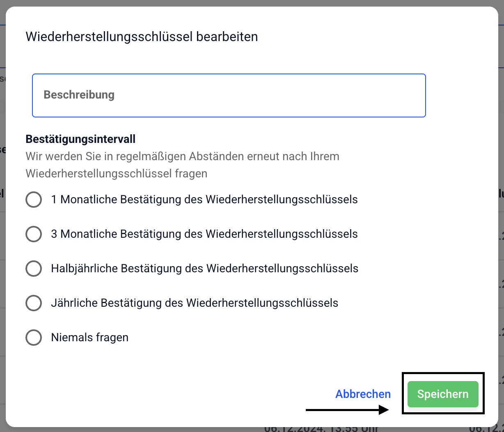Screen dimensions: 504x432
Task: Click the '3 Monatliche Bestätigung des Wiederherstellungsschlüssels' label text
Action: [204, 234]
